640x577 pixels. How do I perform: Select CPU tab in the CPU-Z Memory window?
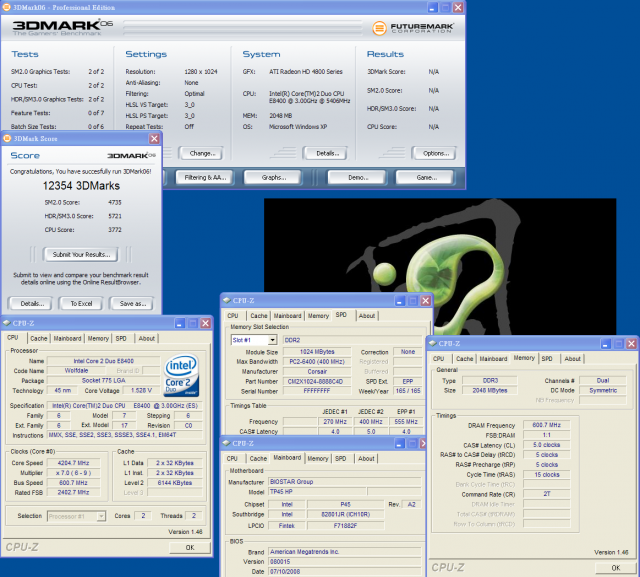[438, 359]
